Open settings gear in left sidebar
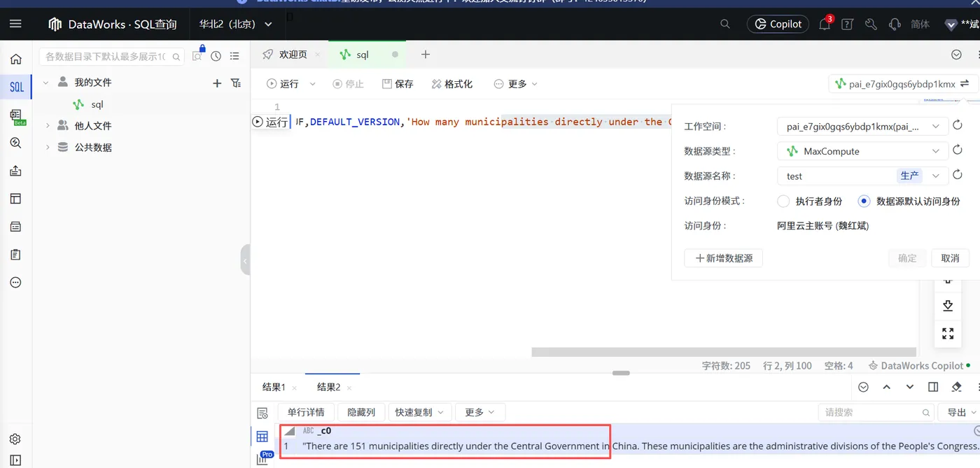This screenshot has height=468, width=980. (15, 439)
